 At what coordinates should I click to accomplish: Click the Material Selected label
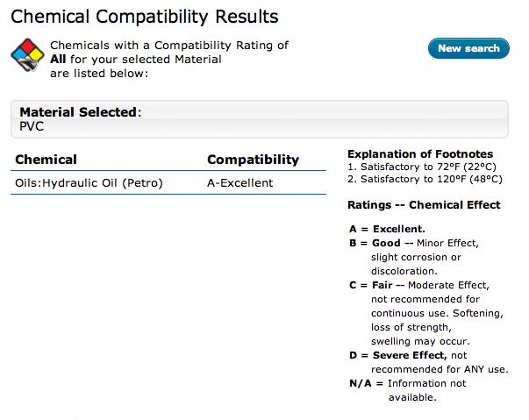click(79, 112)
